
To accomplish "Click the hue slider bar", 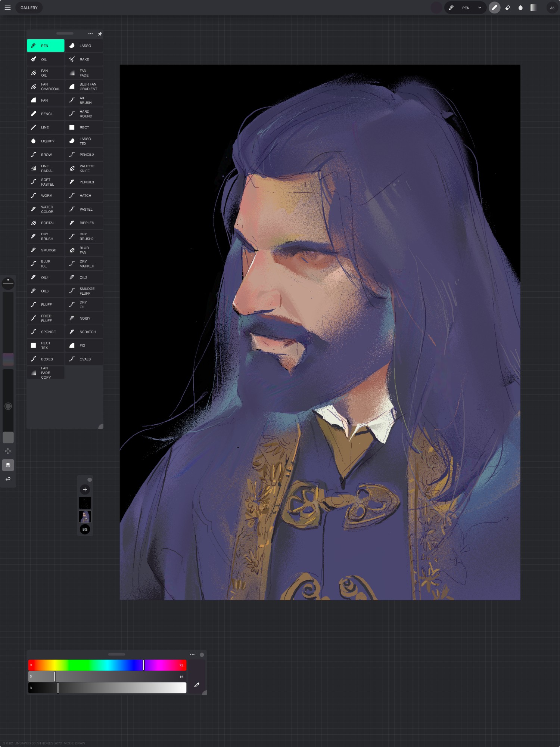I will pyautogui.click(x=107, y=665).
